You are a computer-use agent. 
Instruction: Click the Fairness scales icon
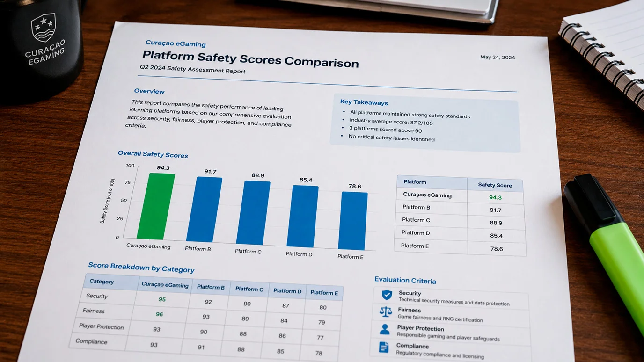(x=386, y=311)
